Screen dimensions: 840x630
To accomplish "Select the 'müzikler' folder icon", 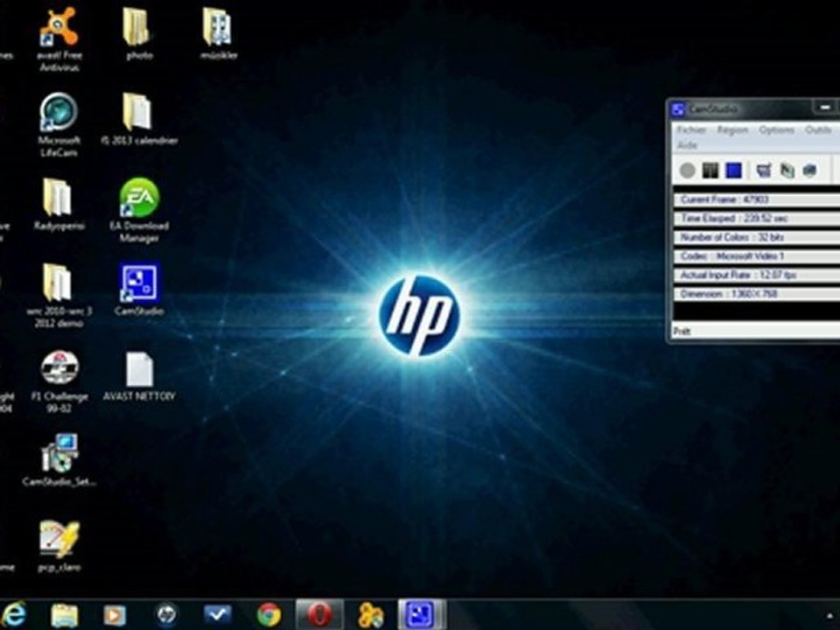I will [x=218, y=33].
